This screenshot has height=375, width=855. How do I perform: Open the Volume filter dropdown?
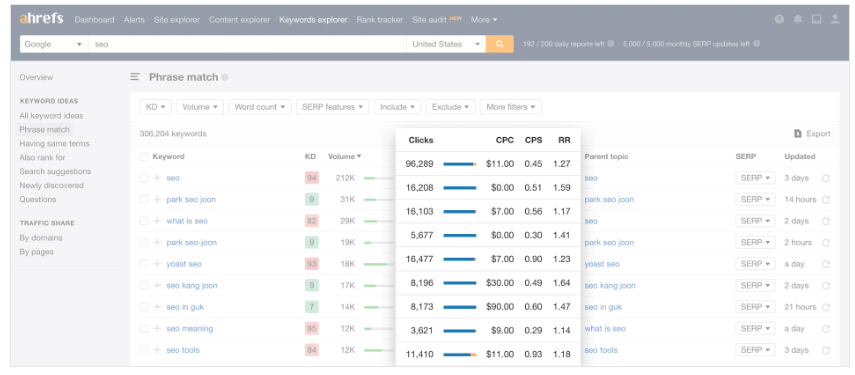pos(200,107)
